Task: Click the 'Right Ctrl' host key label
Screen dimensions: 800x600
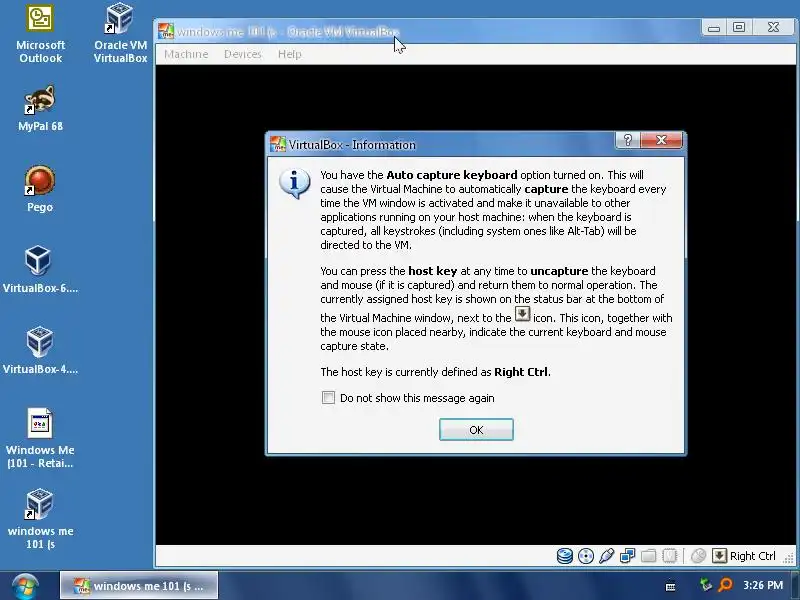Action: coord(753,556)
